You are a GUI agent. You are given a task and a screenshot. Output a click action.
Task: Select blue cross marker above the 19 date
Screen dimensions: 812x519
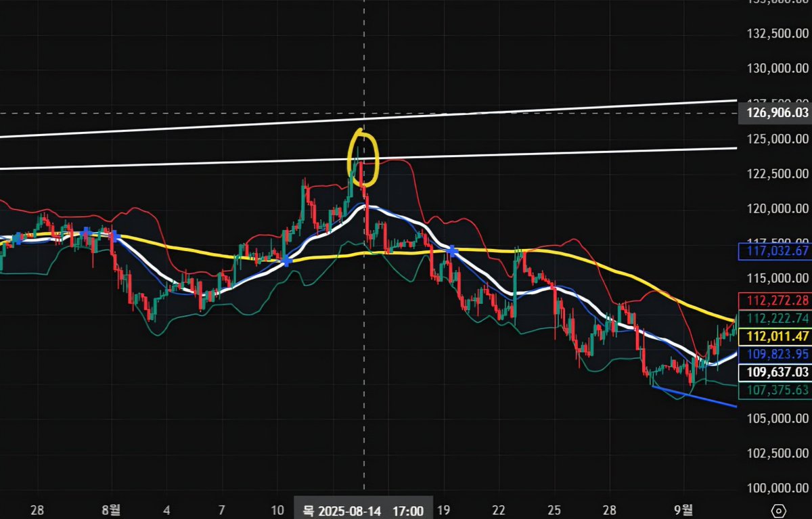[452, 251]
